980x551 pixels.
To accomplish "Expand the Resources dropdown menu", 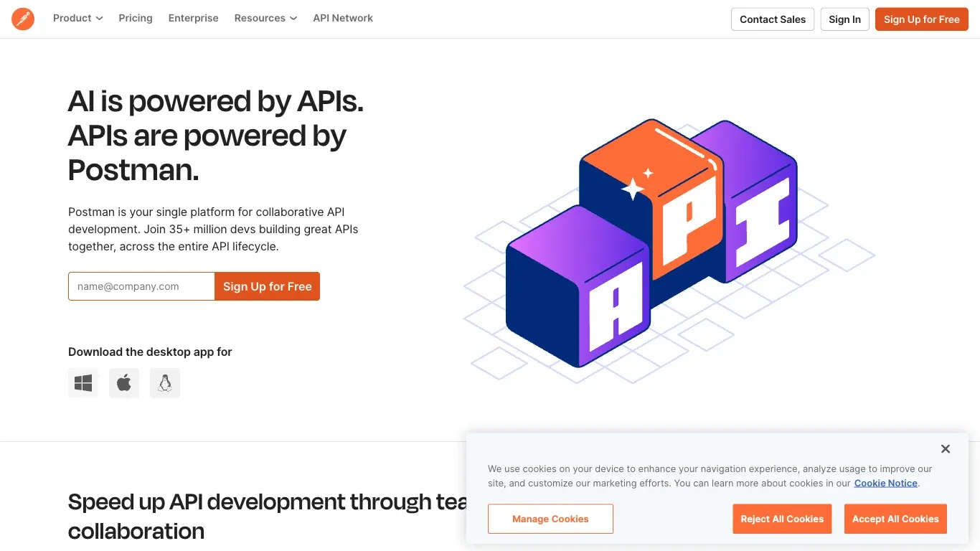I will [265, 18].
